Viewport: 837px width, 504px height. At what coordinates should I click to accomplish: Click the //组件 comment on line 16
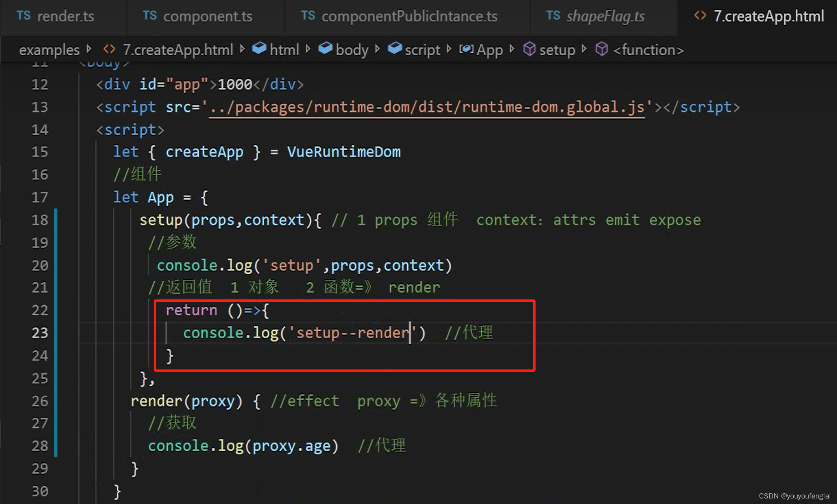pyautogui.click(x=137, y=174)
